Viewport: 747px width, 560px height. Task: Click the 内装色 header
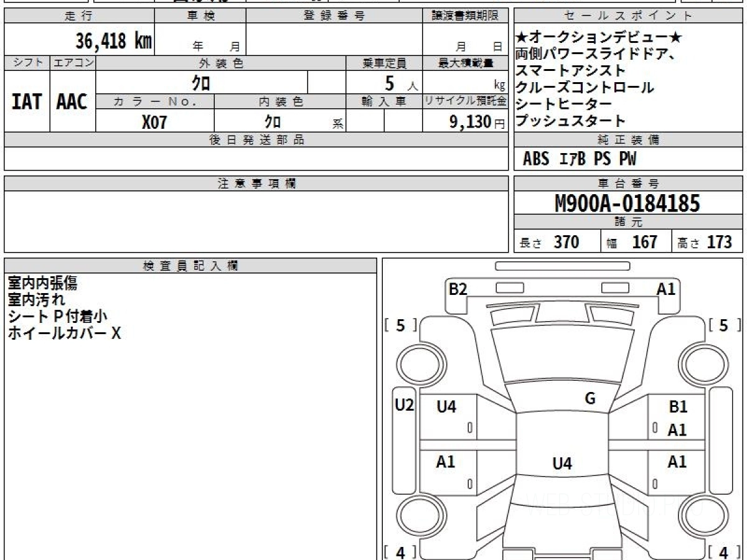coord(280,102)
